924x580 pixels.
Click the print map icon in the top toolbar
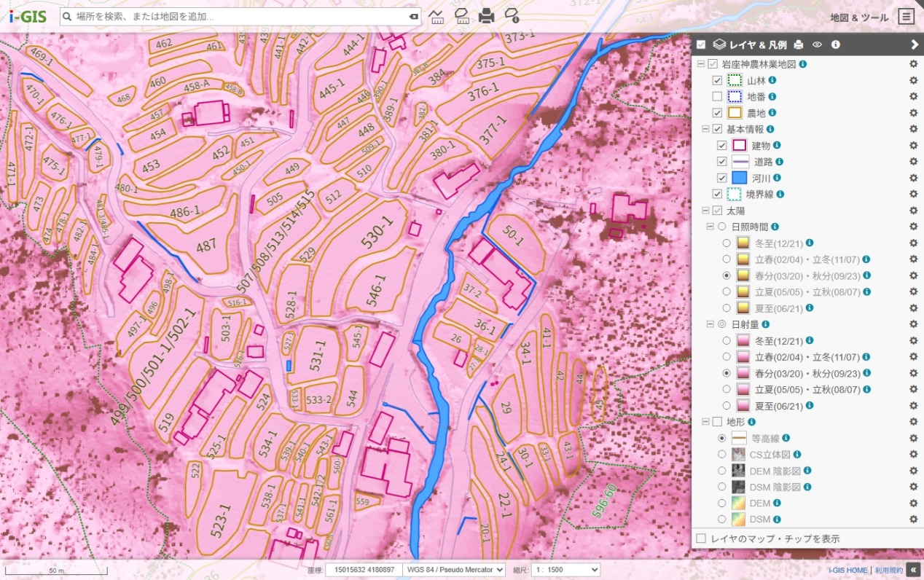(487, 16)
